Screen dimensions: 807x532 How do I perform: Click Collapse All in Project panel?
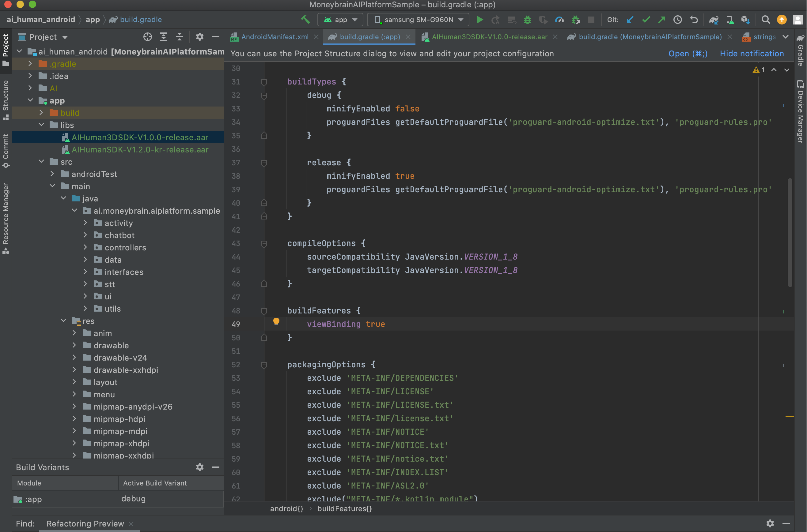pyautogui.click(x=179, y=37)
